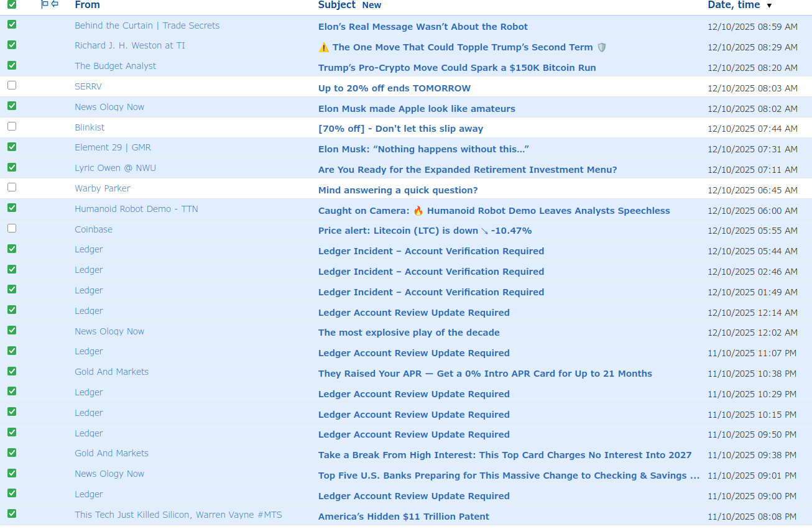The width and height of the screenshot is (812, 529).
Task: Sort emails by Subject column header
Action: tap(336, 5)
